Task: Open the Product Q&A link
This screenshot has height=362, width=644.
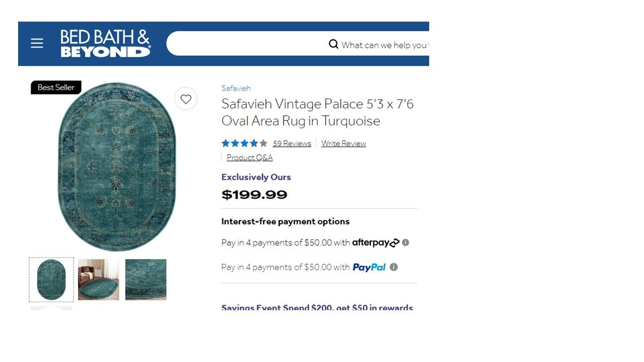Action: [250, 158]
